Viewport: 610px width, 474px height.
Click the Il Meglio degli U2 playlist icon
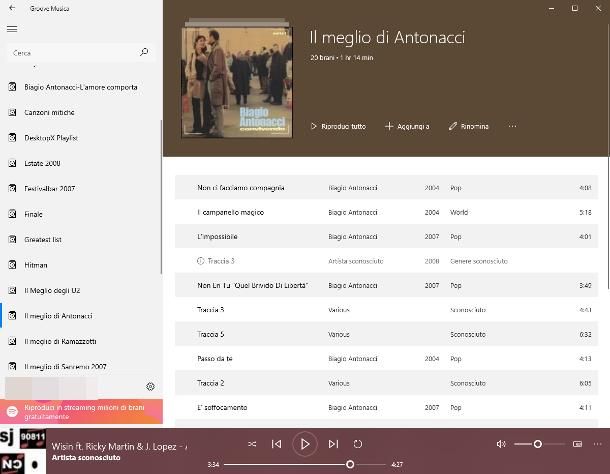[12, 290]
